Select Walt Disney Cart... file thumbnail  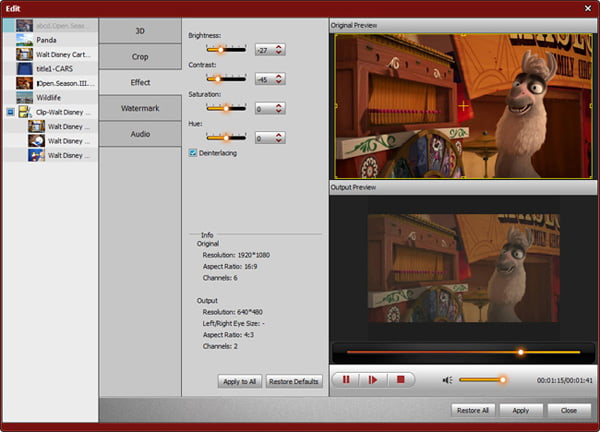[24, 54]
